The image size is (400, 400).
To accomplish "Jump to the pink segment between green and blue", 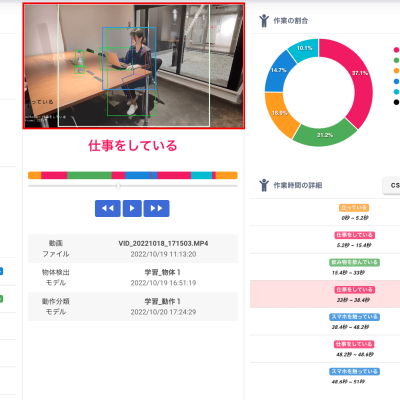I will (x=118, y=175).
